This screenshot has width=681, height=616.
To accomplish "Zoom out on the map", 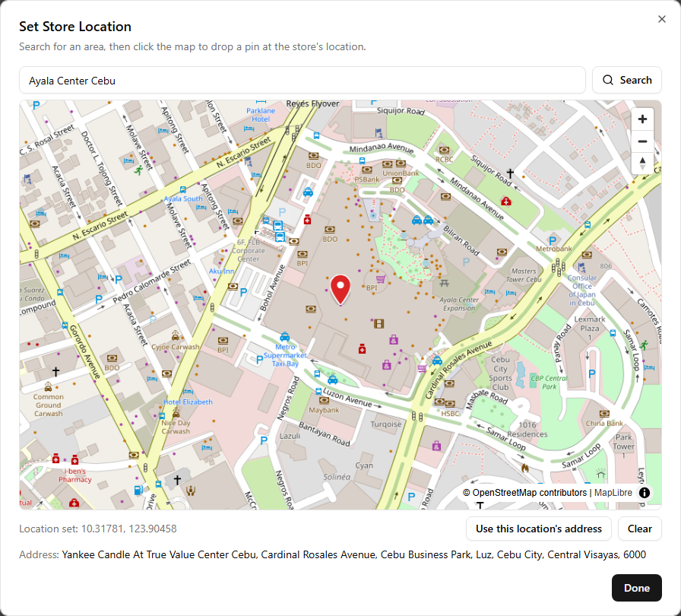I will (642, 141).
